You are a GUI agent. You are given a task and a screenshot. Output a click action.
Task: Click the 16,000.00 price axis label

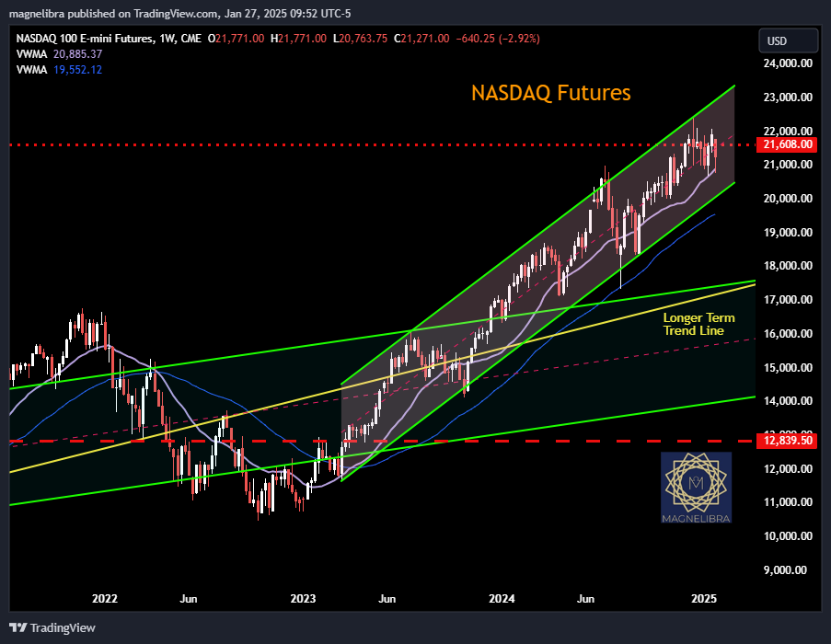click(788, 333)
